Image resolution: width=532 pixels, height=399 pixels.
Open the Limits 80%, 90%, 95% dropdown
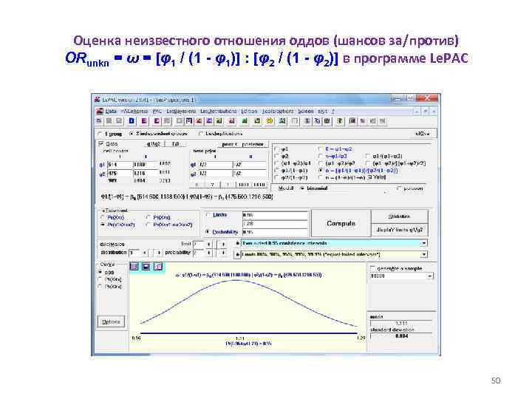(424, 254)
